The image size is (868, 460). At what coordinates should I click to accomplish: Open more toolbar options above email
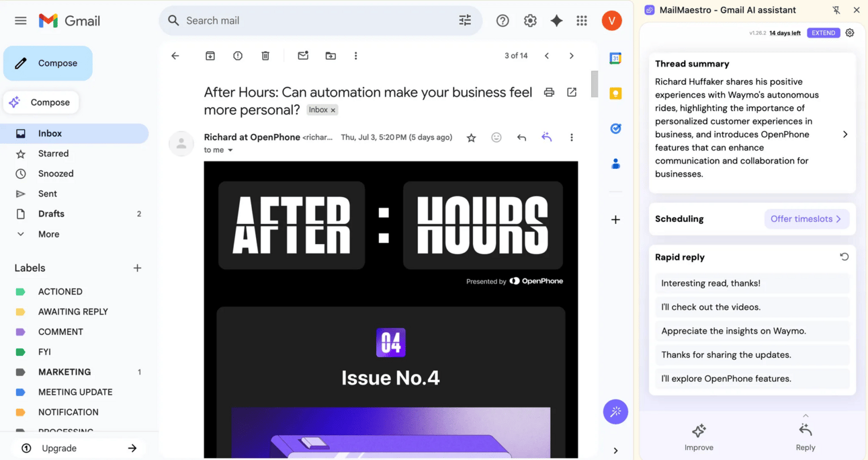(355, 56)
